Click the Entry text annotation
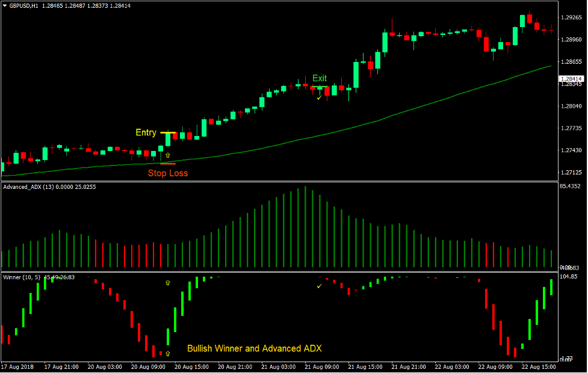This screenshot has width=588, height=373. (x=145, y=133)
